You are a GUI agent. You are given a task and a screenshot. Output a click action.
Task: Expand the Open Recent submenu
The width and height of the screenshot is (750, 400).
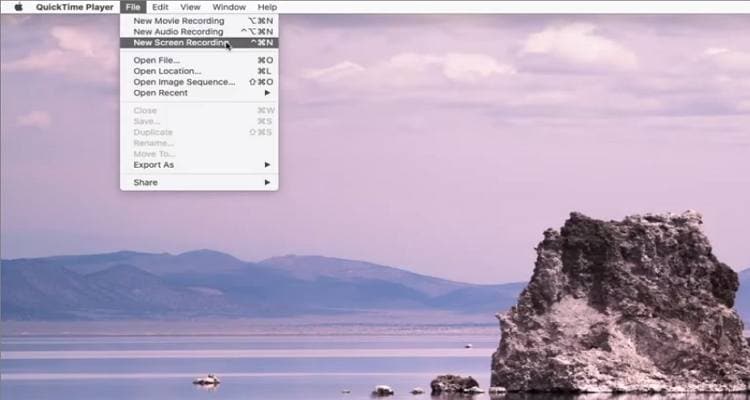tap(199, 93)
